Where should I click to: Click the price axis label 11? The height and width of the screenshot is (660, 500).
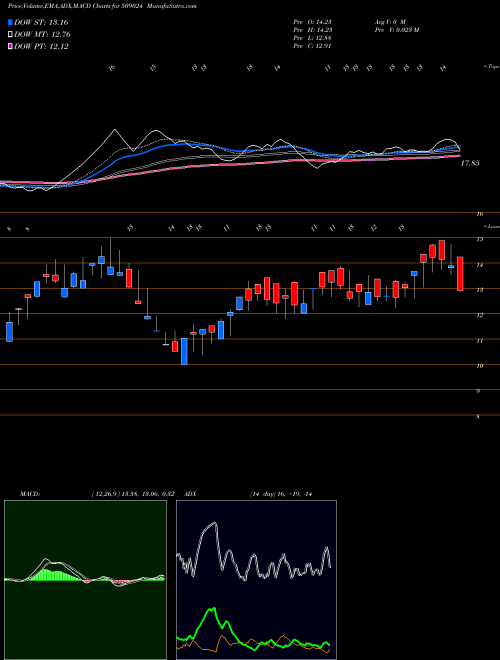pos(479,341)
